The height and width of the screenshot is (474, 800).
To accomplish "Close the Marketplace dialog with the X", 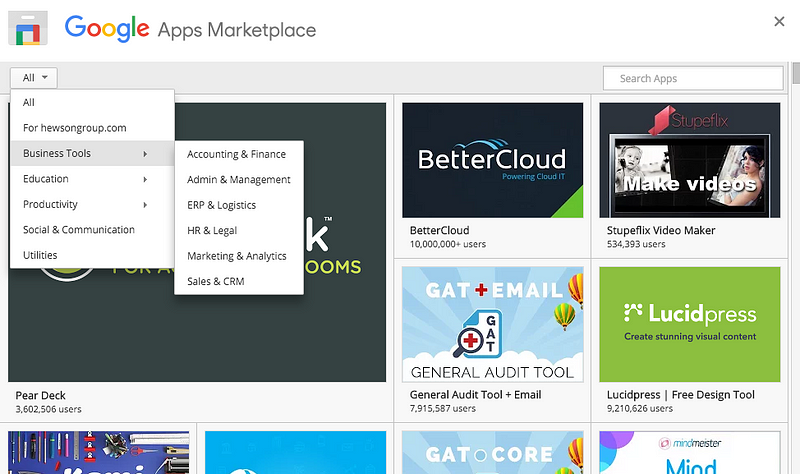I will pyautogui.click(x=779, y=21).
